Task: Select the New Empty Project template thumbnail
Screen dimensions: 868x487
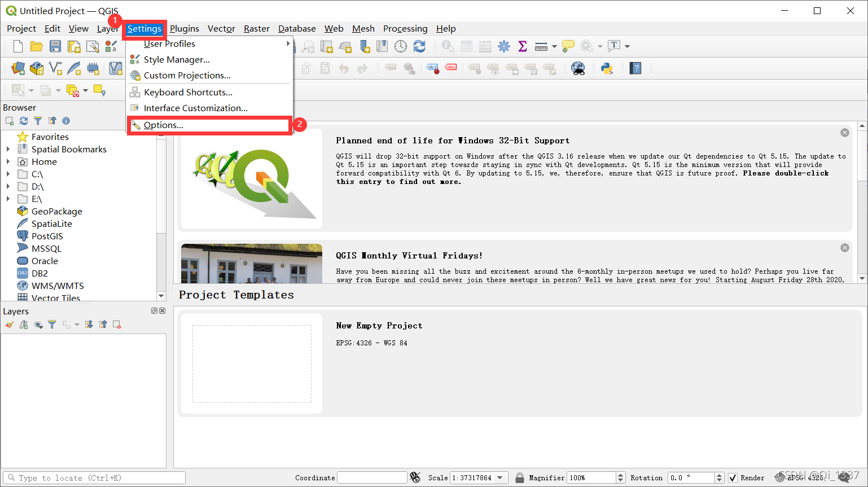Action: pyautogui.click(x=252, y=364)
